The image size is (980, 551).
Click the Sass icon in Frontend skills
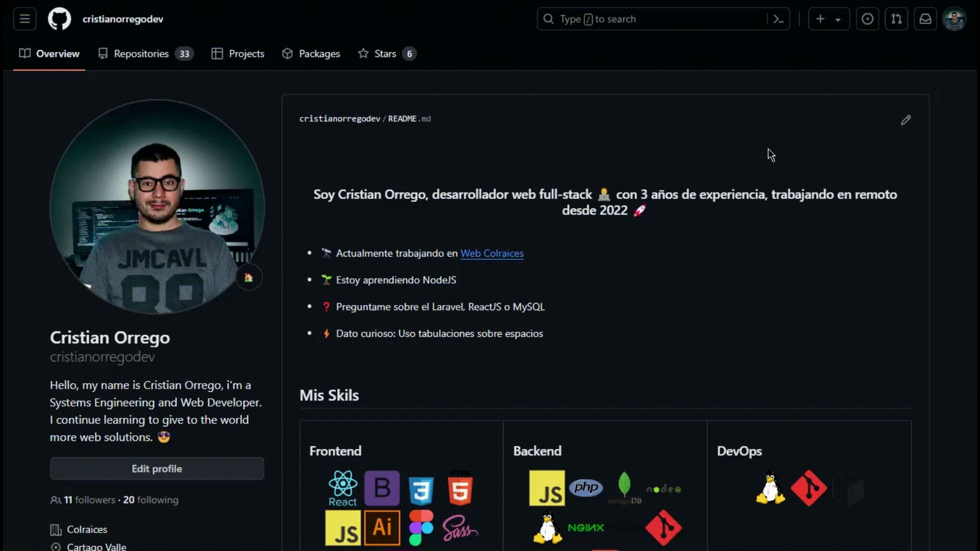click(x=460, y=529)
